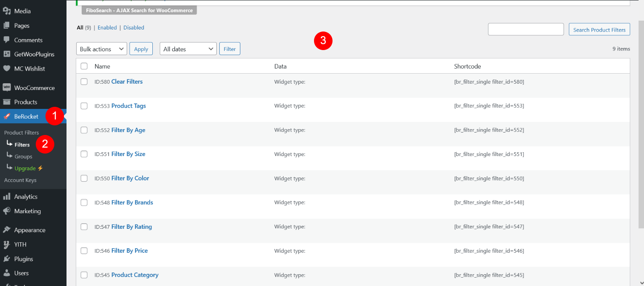Click the Appearance brush icon

(7, 230)
